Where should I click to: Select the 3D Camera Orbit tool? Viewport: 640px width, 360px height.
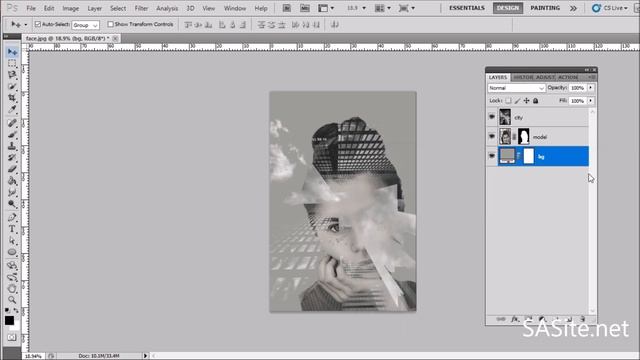pos(12,277)
